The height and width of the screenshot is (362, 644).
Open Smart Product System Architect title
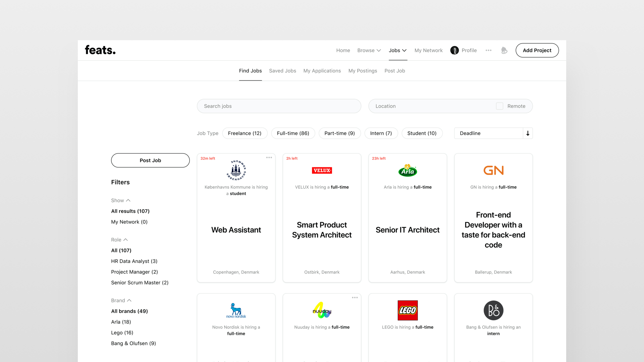[x=322, y=230]
